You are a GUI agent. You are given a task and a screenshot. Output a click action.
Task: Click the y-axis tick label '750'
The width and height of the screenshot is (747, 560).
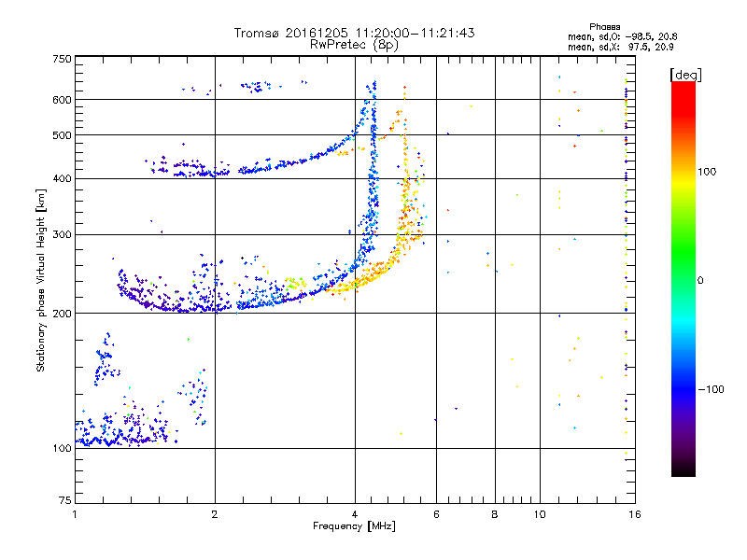pos(62,59)
